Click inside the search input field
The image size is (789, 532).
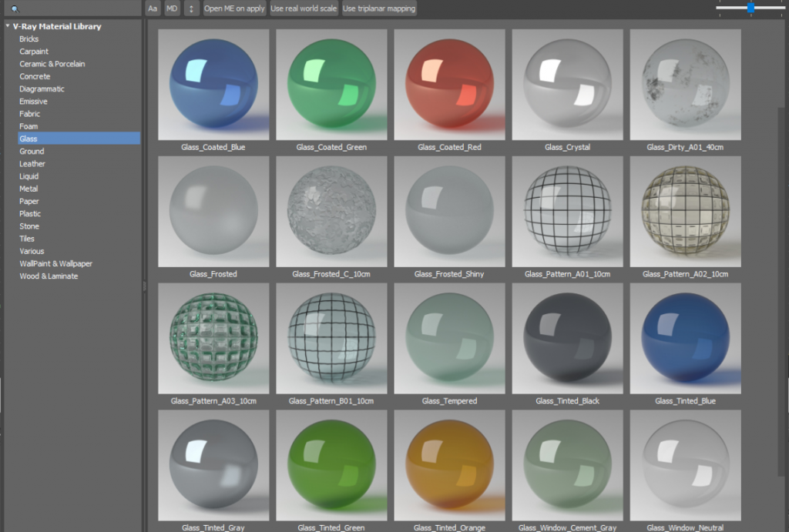tap(77, 8)
